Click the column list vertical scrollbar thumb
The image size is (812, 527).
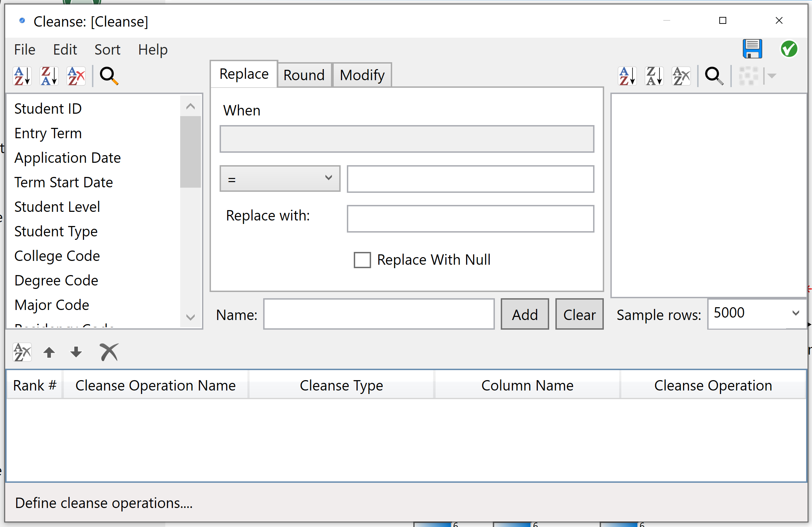190,151
